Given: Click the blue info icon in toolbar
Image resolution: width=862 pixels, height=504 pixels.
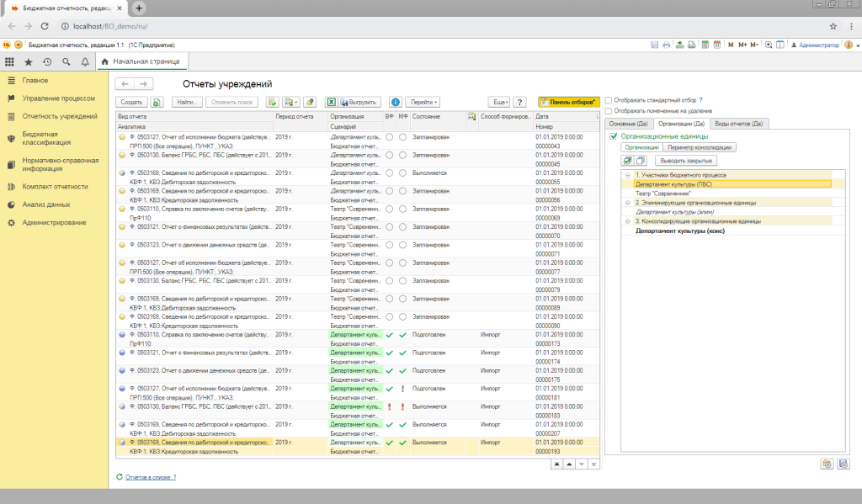Looking at the screenshot, I should (396, 102).
